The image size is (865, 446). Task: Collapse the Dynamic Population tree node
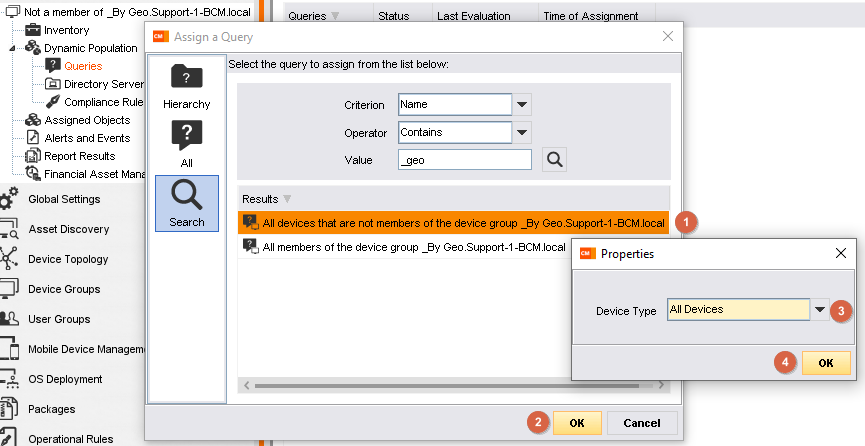[12, 48]
